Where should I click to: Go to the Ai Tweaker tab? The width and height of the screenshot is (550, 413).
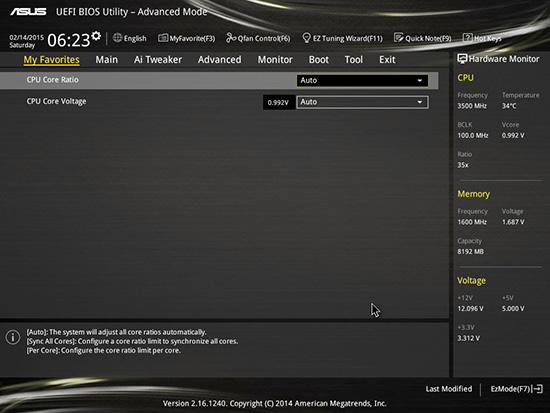pyautogui.click(x=158, y=60)
